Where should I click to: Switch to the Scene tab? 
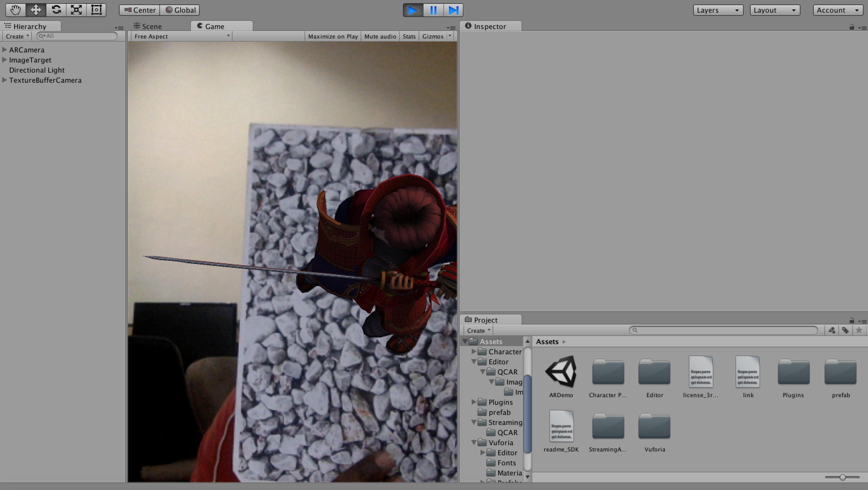pyautogui.click(x=148, y=26)
